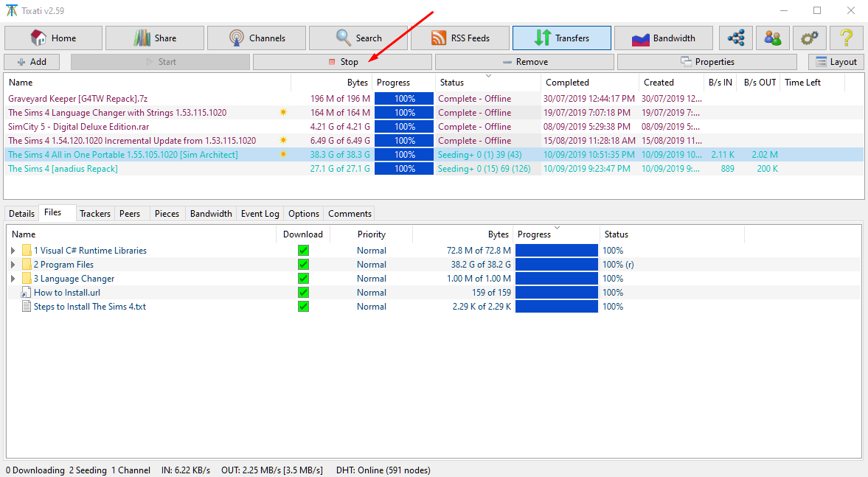Sort files by Bytes column header
The width and height of the screenshot is (868, 477).
coord(463,234)
